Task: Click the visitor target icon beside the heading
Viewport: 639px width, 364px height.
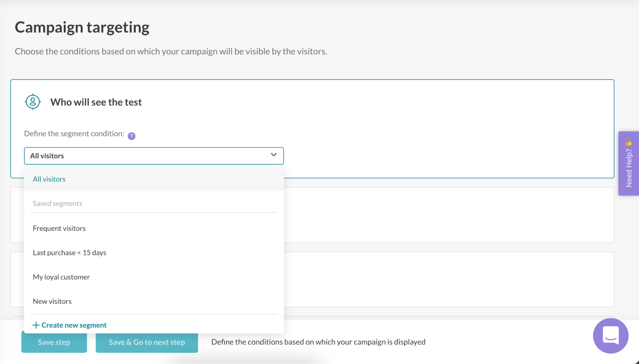Action: [x=33, y=102]
